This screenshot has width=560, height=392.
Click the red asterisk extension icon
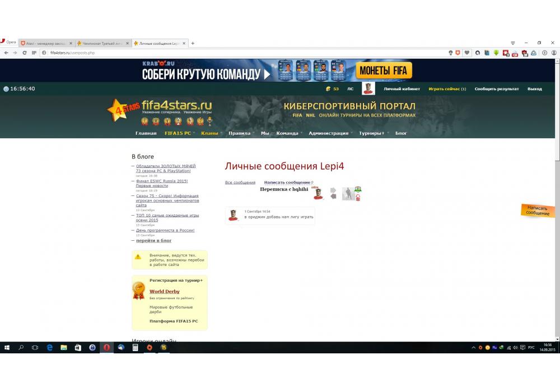tap(506, 53)
